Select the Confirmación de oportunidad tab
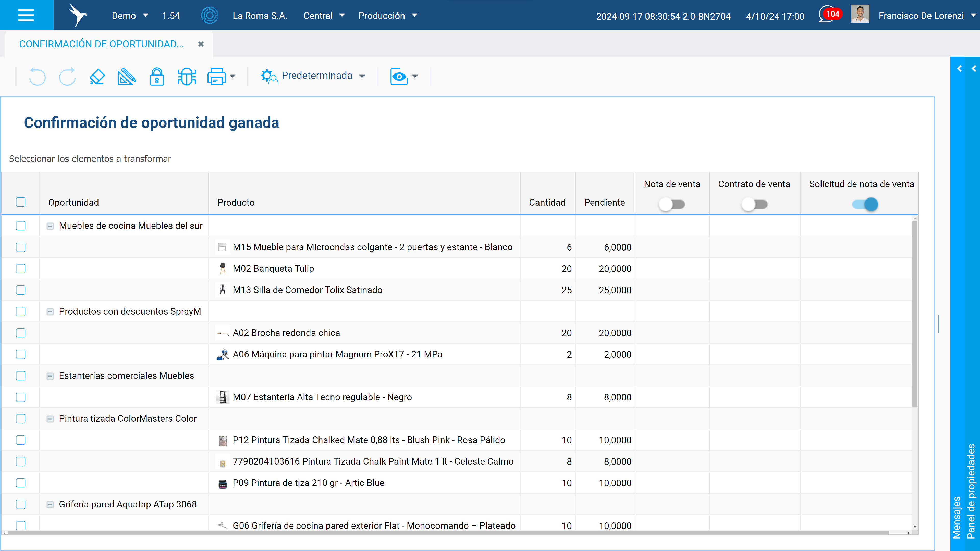The height and width of the screenshot is (551, 980). tap(102, 44)
